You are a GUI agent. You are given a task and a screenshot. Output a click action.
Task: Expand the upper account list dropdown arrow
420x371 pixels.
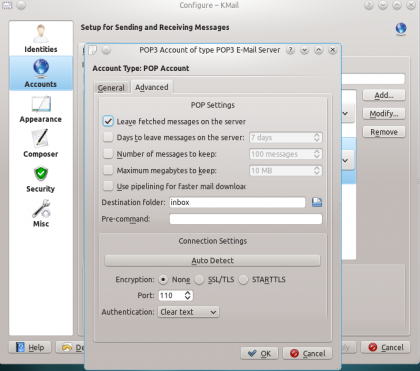pyautogui.click(x=345, y=113)
